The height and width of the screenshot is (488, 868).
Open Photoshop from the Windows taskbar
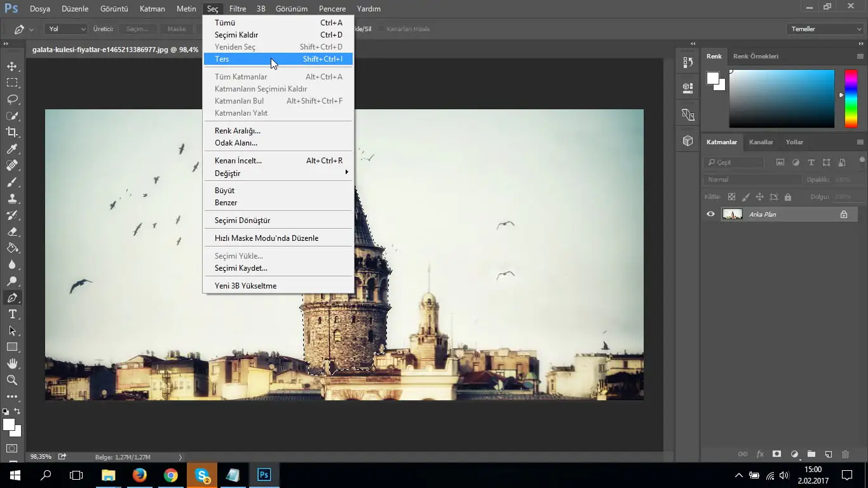pos(264,475)
